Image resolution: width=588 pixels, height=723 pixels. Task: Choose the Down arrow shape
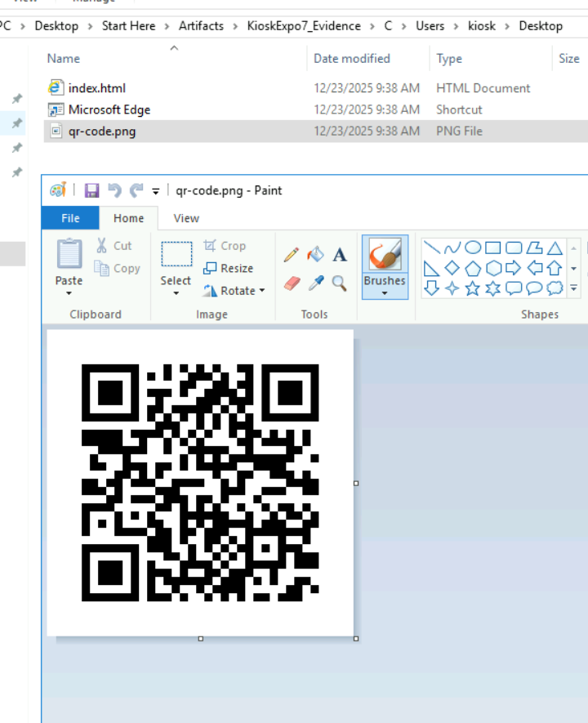tap(431, 288)
